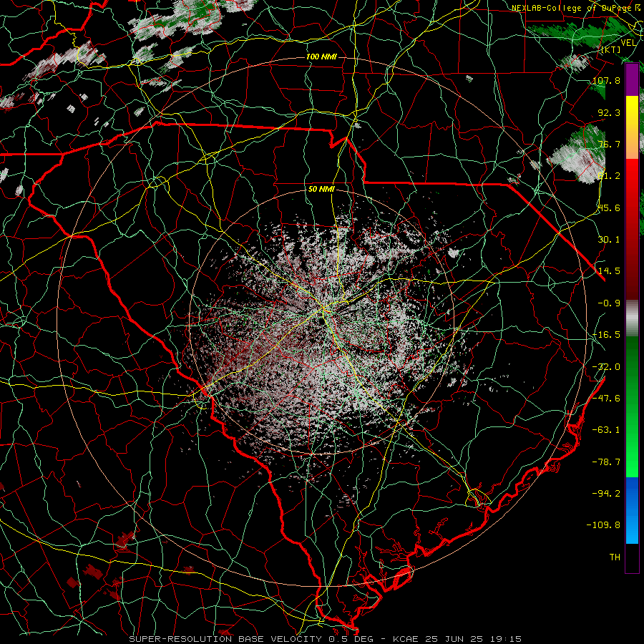This screenshot has height=644, width=644.
Task: Click the 30.1 velocity scale value
Action: pos(609,240)
